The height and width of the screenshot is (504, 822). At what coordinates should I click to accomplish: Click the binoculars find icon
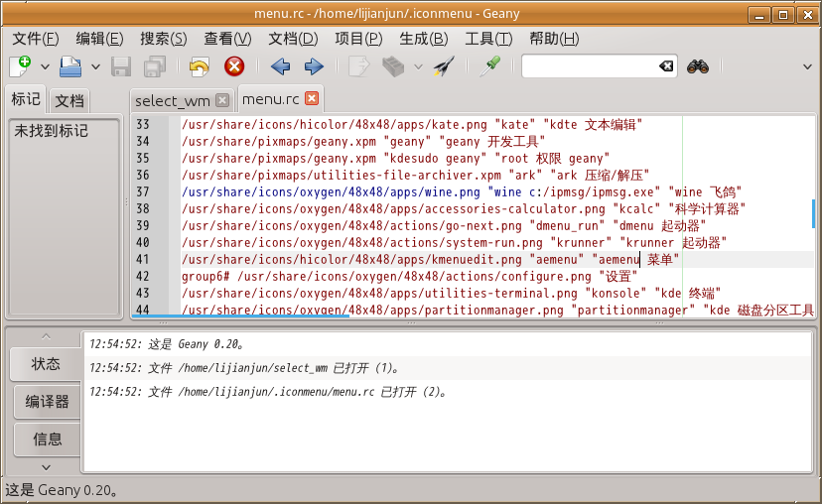pyautogui.click(x=698, y=66)
